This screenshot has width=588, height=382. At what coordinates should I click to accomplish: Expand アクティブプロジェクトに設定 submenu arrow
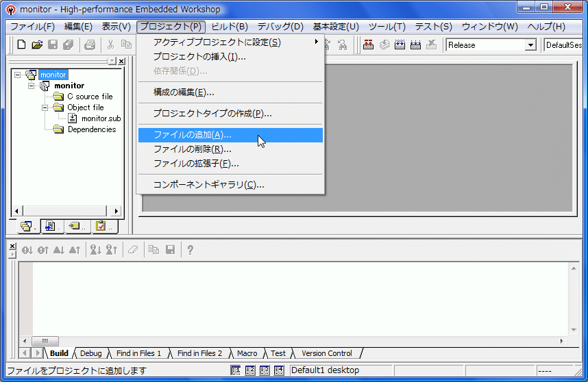click(317, 42)
